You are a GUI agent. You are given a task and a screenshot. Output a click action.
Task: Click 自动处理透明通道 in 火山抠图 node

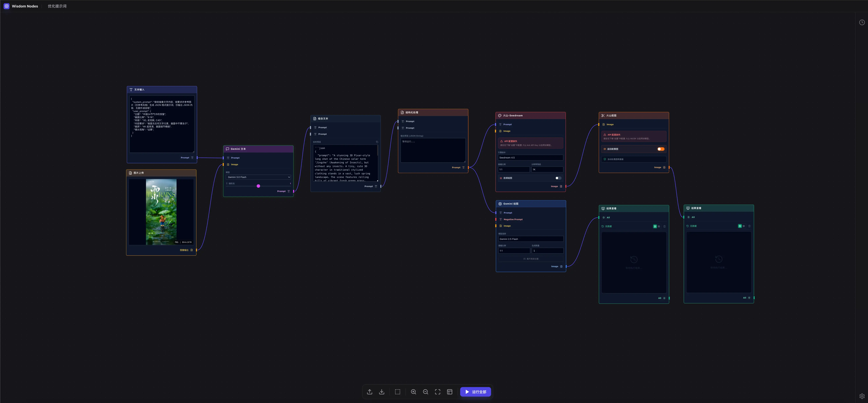(633, 159)
